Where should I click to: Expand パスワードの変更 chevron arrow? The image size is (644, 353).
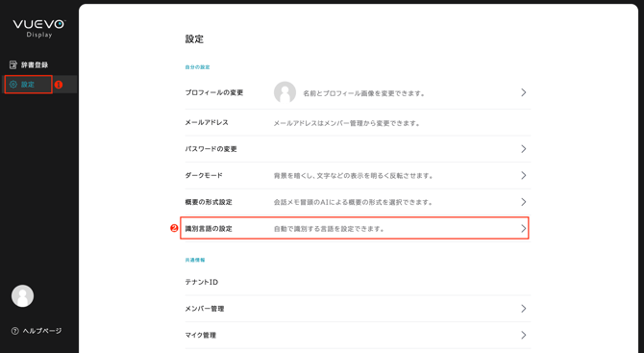coord(523,149)
